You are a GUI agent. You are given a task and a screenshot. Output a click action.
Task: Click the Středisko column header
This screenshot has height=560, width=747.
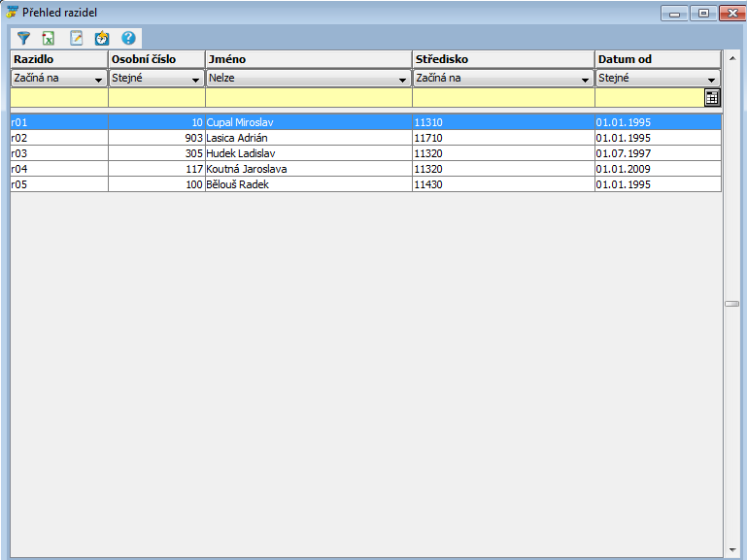tap(502, 59)
